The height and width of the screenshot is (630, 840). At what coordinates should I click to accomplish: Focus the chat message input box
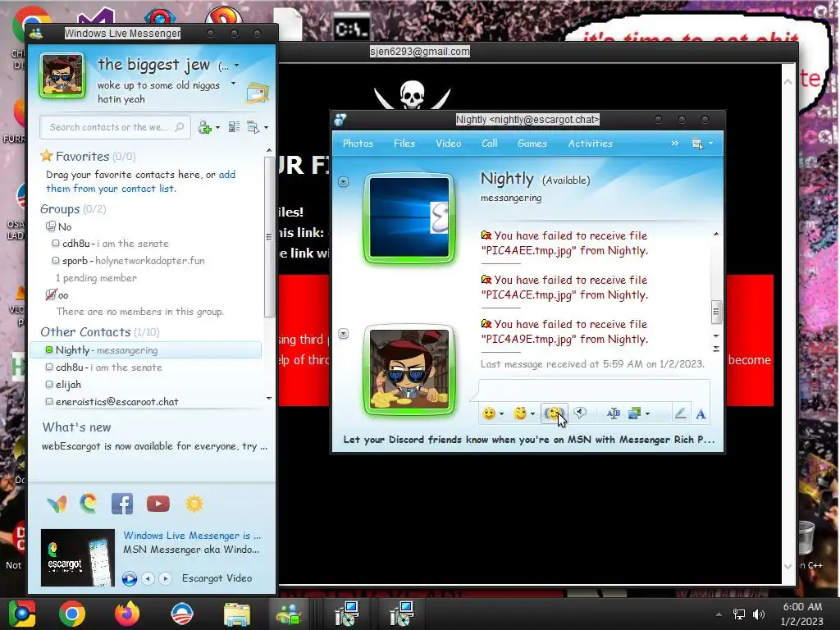tap(594, 389)
